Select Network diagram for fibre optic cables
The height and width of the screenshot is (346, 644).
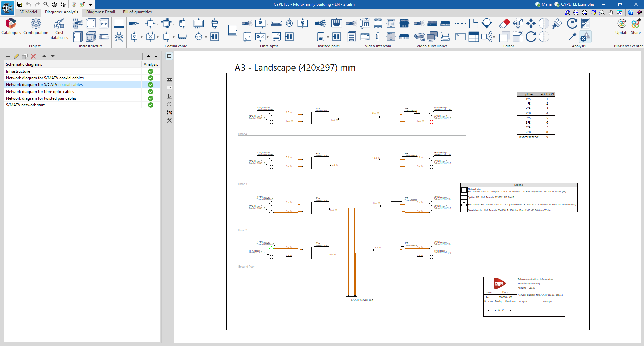tap(40, 92)
